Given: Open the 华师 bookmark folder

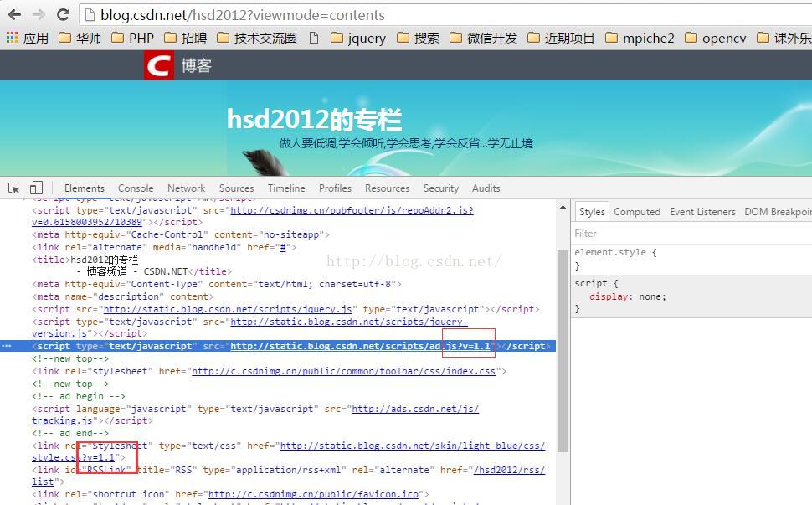Looking at the screenshot, I should pyautogui.click(x=80, y=38).
